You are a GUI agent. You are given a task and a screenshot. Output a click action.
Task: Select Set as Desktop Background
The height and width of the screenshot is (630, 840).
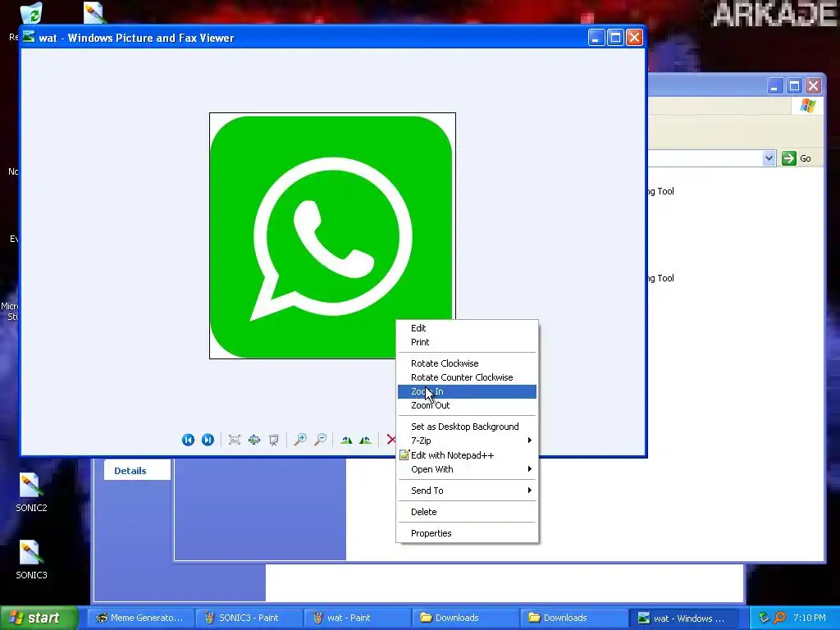click(x=467, y=427)
